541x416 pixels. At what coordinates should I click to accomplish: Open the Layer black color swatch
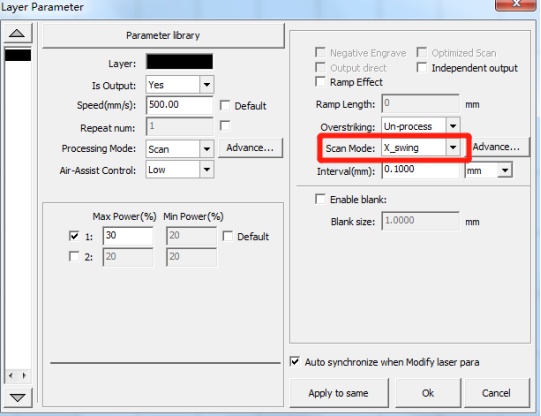coord(179,62)
